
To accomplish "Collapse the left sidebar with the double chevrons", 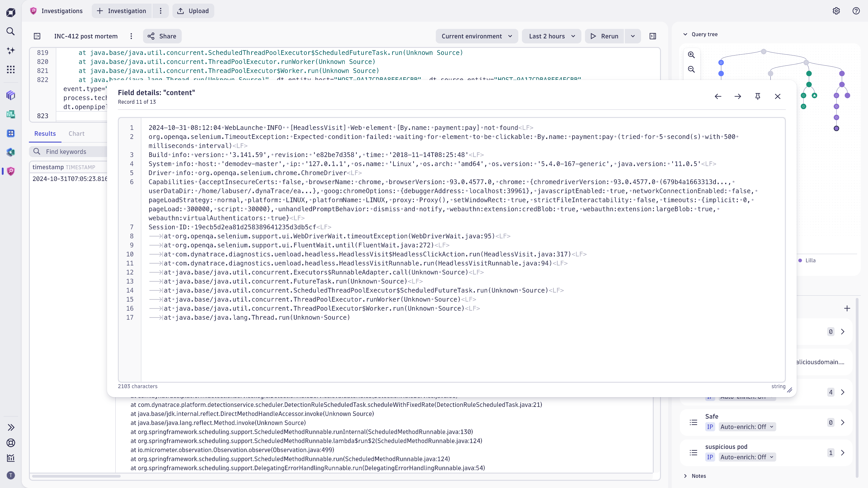I will point(11,427).
